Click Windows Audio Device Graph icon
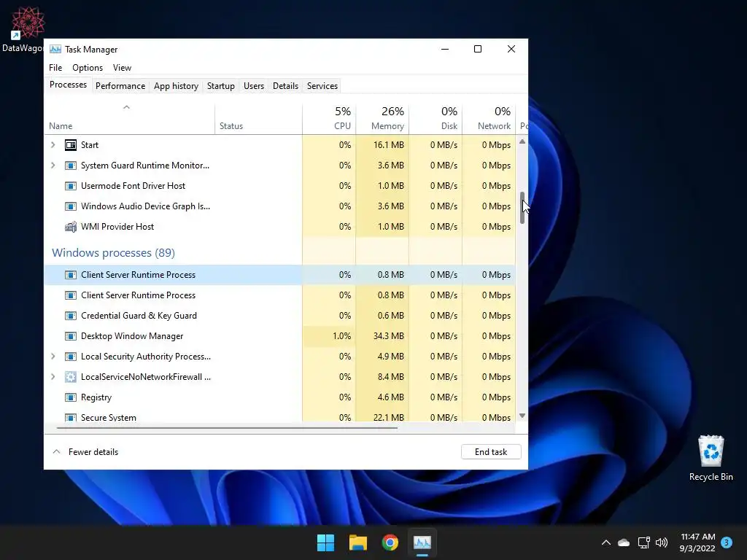 coord(71,206)
